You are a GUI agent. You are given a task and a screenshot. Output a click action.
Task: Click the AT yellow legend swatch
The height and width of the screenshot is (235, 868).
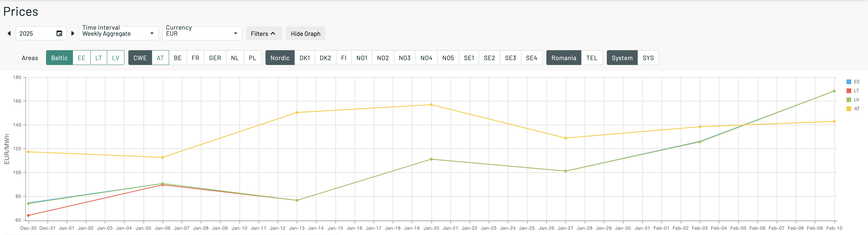pyautogui.click(x=849, y=109)
